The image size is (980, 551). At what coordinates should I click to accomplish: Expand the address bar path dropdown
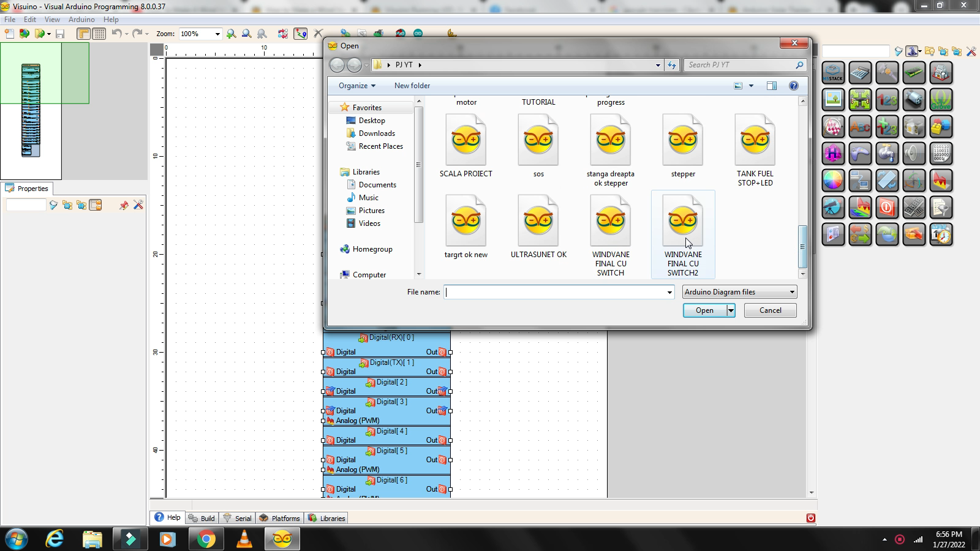coord(658,65)
